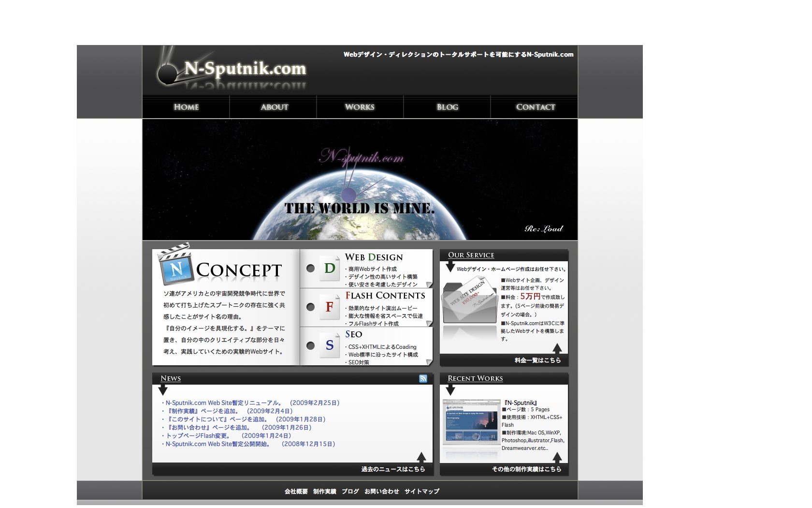This screenshot has width=812, height=508.
Task: Click the Re:Load text on banner
Action: (544, 229)
